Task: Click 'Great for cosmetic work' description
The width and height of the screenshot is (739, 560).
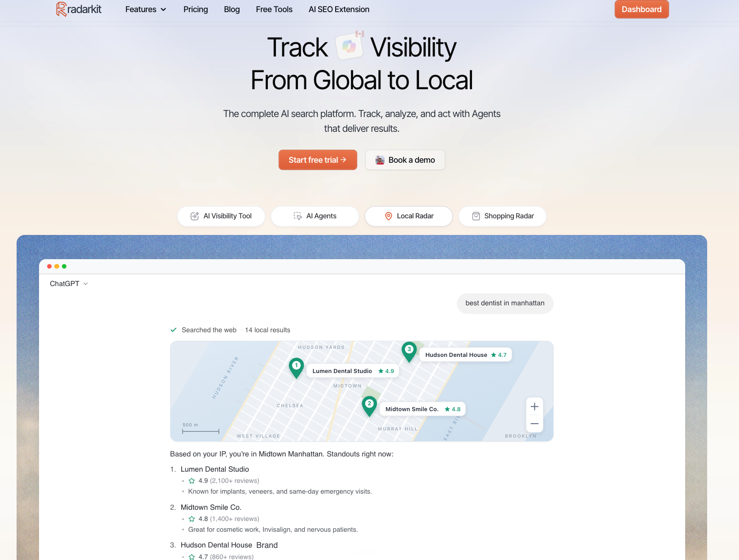Action: click(x=273, y=530)
